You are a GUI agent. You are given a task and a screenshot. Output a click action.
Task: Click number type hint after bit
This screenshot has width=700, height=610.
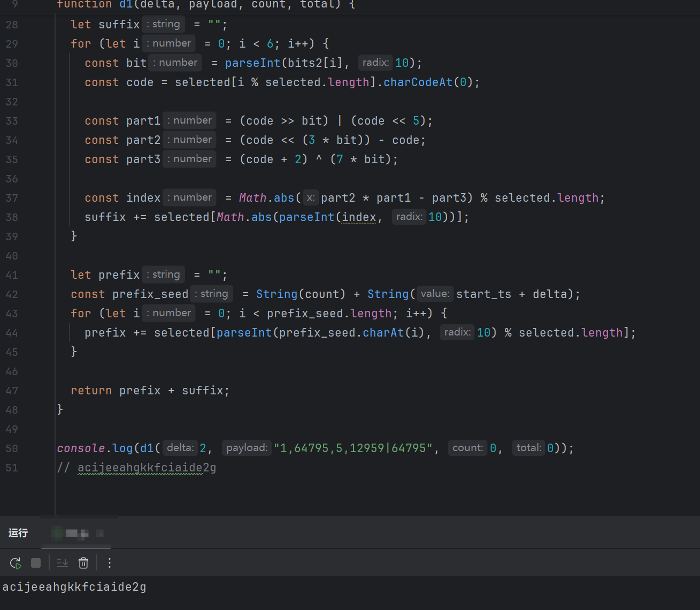tap(175, 63)
